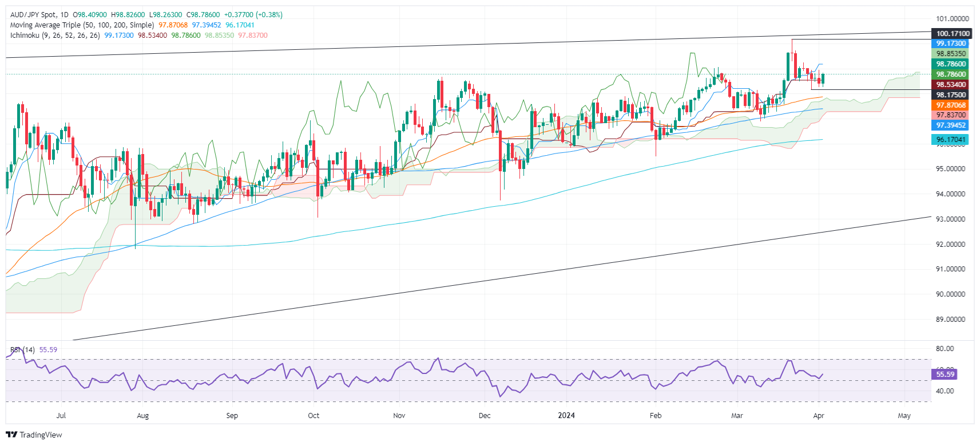Screen dimensions: 980x445
Task: Select the 80.00 level on RSI scale
Action: (x=945, y=349)
